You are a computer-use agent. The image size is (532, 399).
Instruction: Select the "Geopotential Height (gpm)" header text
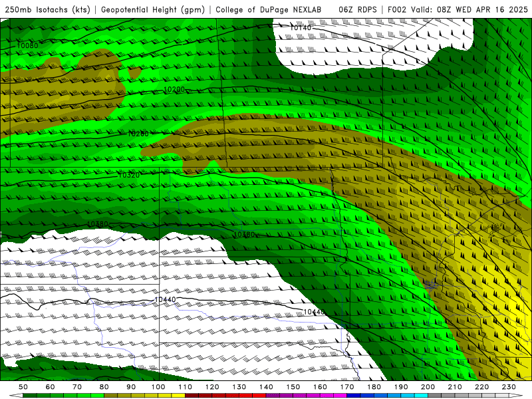[x=153, y=10]
